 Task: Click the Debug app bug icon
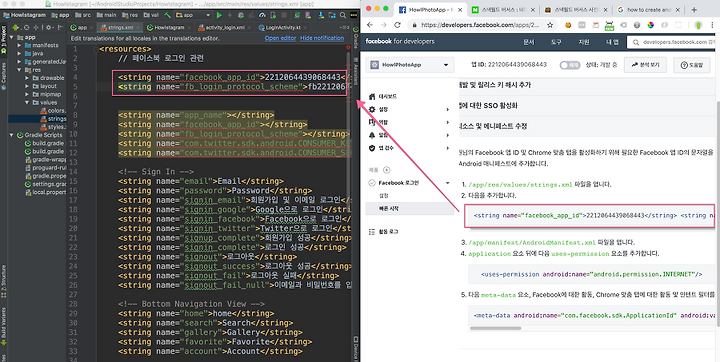[241, 15]
